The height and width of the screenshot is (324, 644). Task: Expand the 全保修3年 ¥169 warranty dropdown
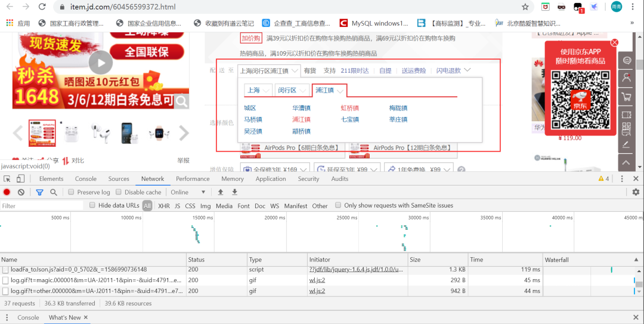point(275,169)
